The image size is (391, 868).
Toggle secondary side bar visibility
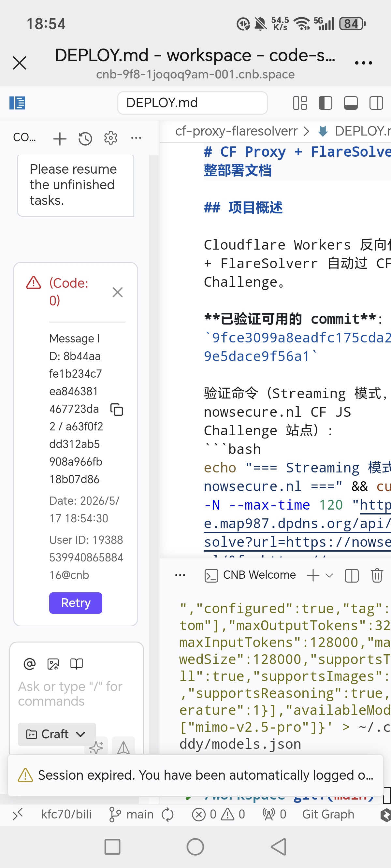(x=376, y=103)
